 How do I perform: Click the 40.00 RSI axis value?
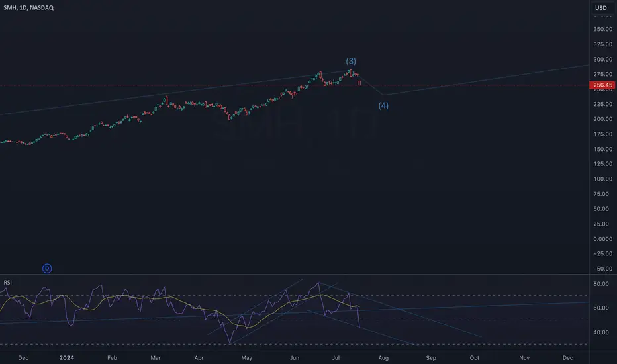click(601, 332)
